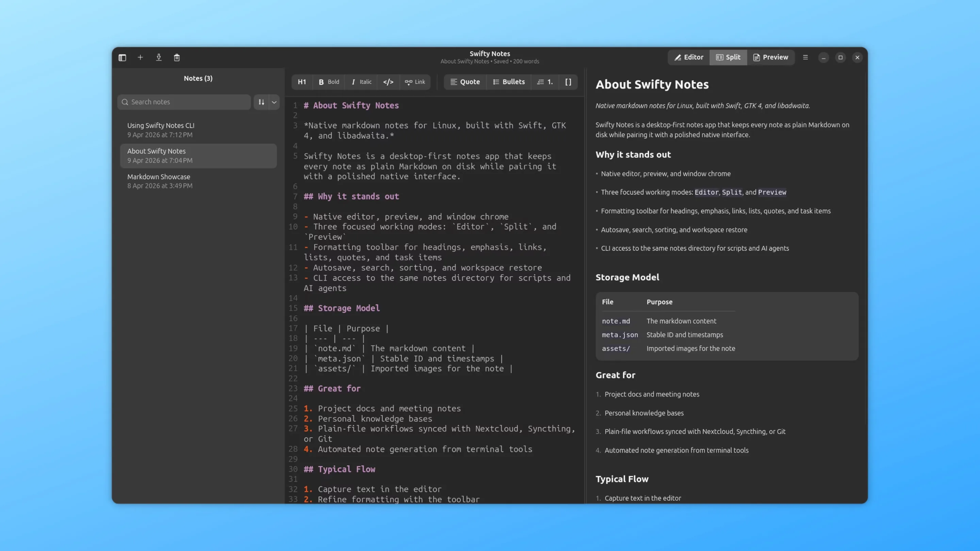This screenshot has width=980, height=551.
Task: Switch to Preview mode
Action: click(771, 57)
